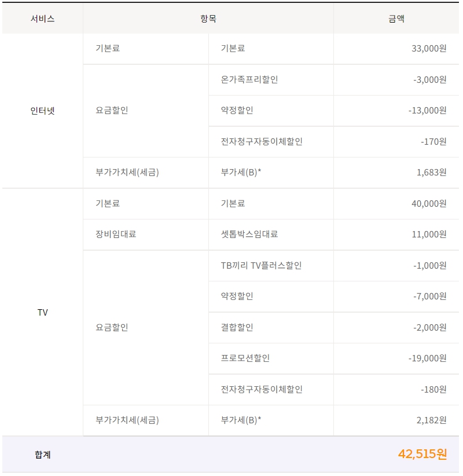Select the TV service cell
463x476 pixels.
pos(42,312)
